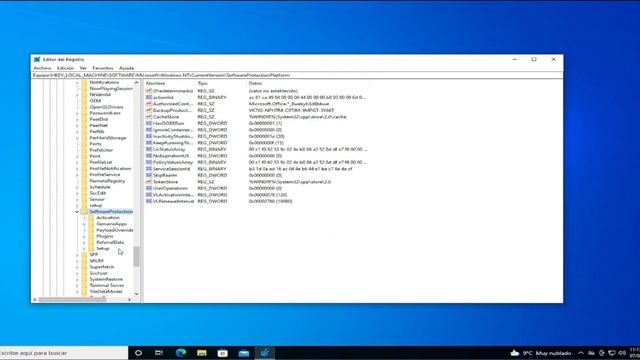Click the tree scroll-down arrow
Viewport: 640px width, 360px height.
pos(136,294)
